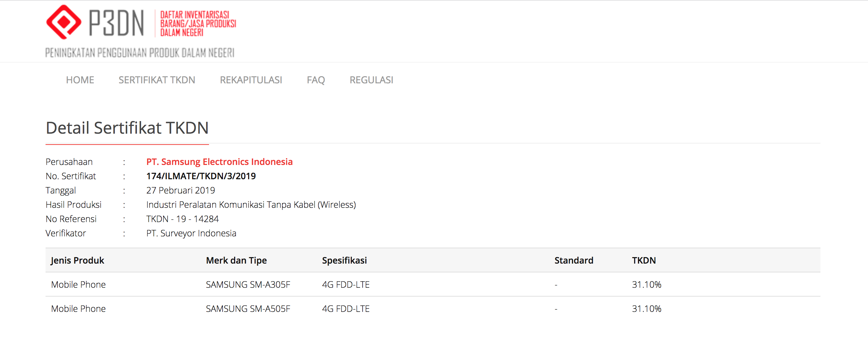The height and width of the screenshot is (351, 868).
Task: Open the REGULASI menu
Action: tap(371, 80)
